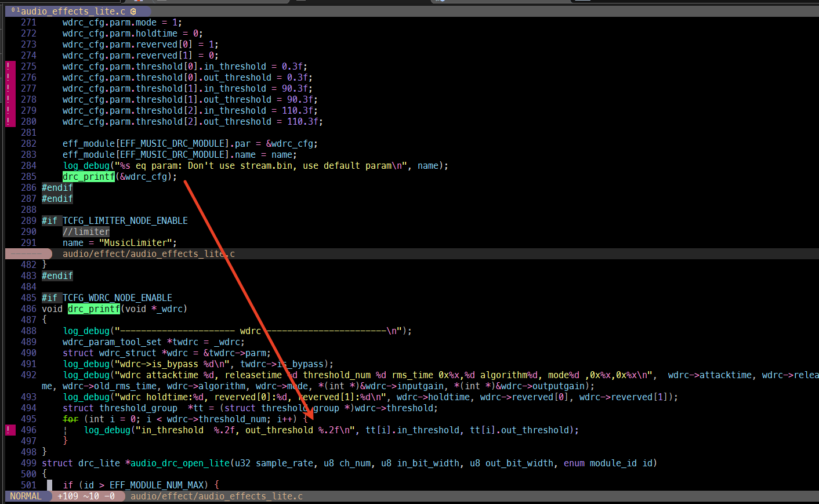Click wdrc_param_tool_set on line 489

coord(112,342)
